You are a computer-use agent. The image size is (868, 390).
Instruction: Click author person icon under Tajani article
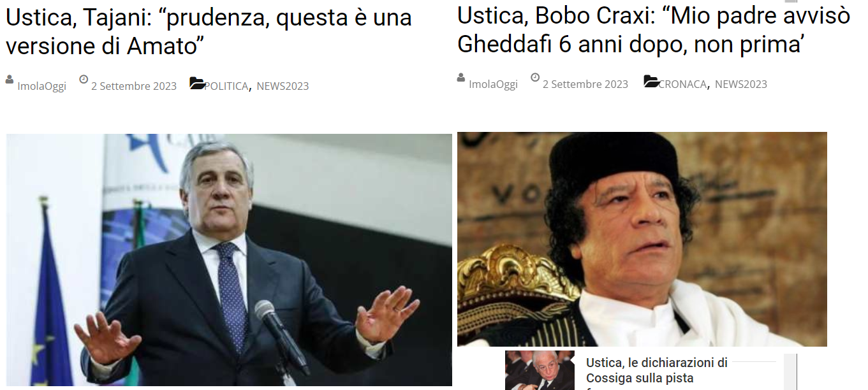(x=10, y=80)
